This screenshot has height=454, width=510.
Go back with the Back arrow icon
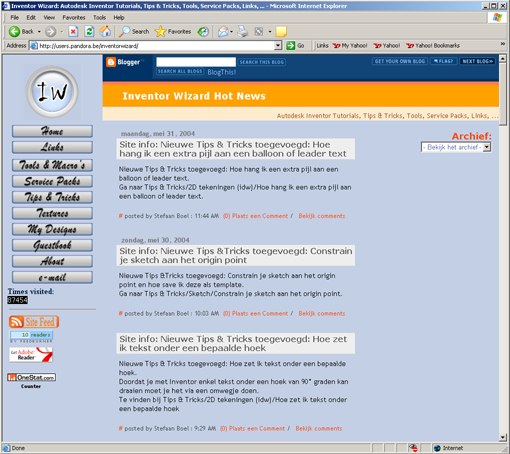14,32
